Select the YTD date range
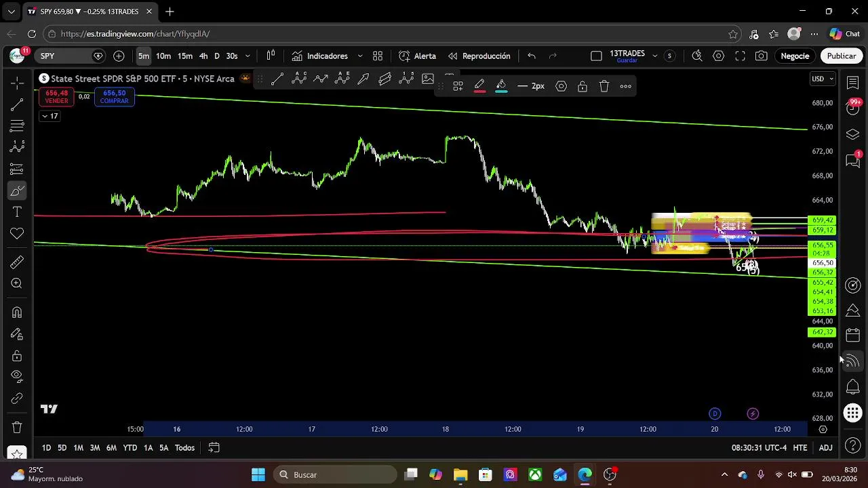This screenshot has width=868, height=488. [x=130, y=448]
